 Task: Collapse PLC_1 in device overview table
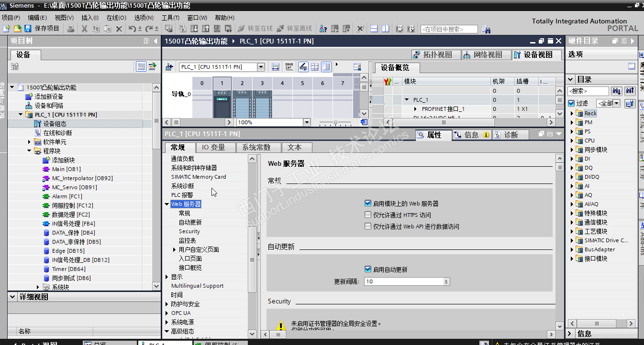point(407,100)
